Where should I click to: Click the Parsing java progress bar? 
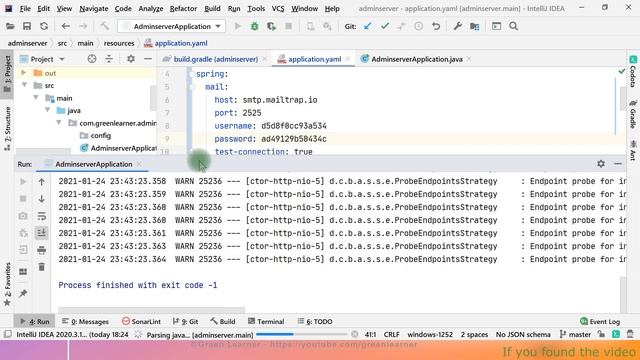click(301, 335)
